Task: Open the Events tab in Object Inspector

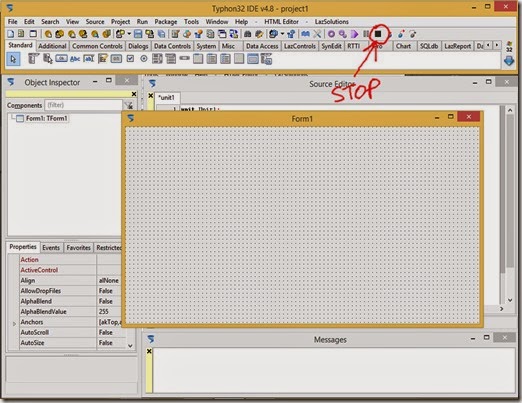Action: (x=51, y=248)
